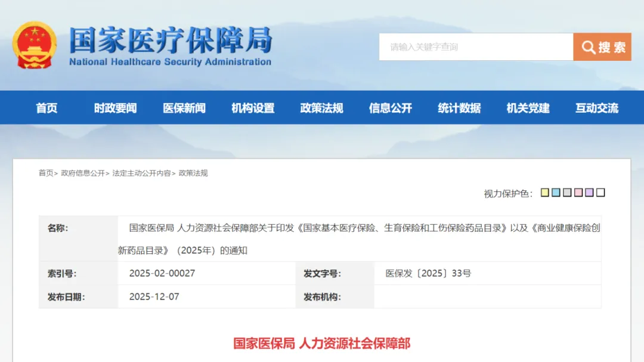This screenshot has height=362, width=644.
Task: Click the orange 搜索 search button
Action: pyautogui.click(x=602, y=47)
